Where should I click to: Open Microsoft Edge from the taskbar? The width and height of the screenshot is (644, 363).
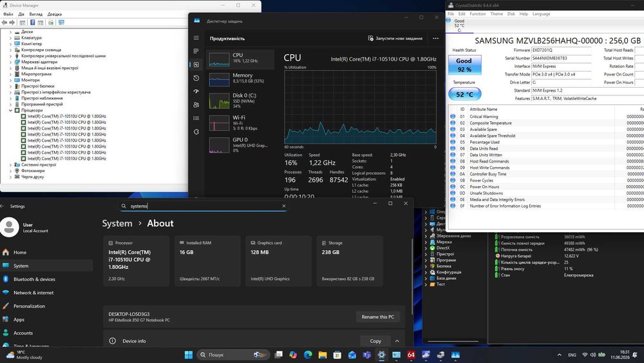pos(308,355)
